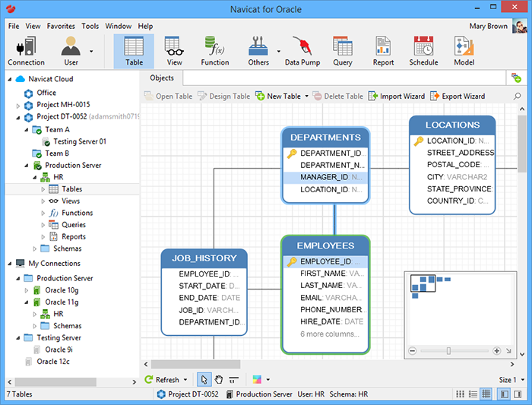This screenshot has height=405, width=532.
Task: Select the hand pan tool
Action: click(219, 380)
